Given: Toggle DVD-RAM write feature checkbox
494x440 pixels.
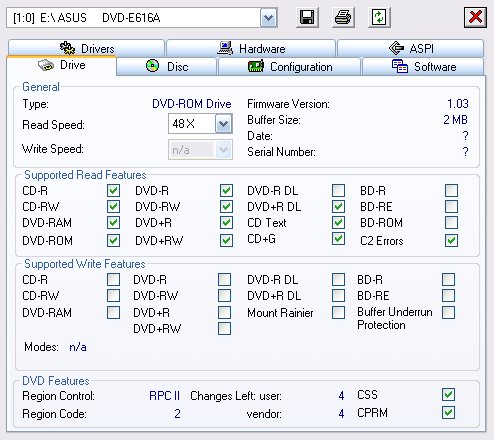Looking at the screenshot, I should [113, 313].
